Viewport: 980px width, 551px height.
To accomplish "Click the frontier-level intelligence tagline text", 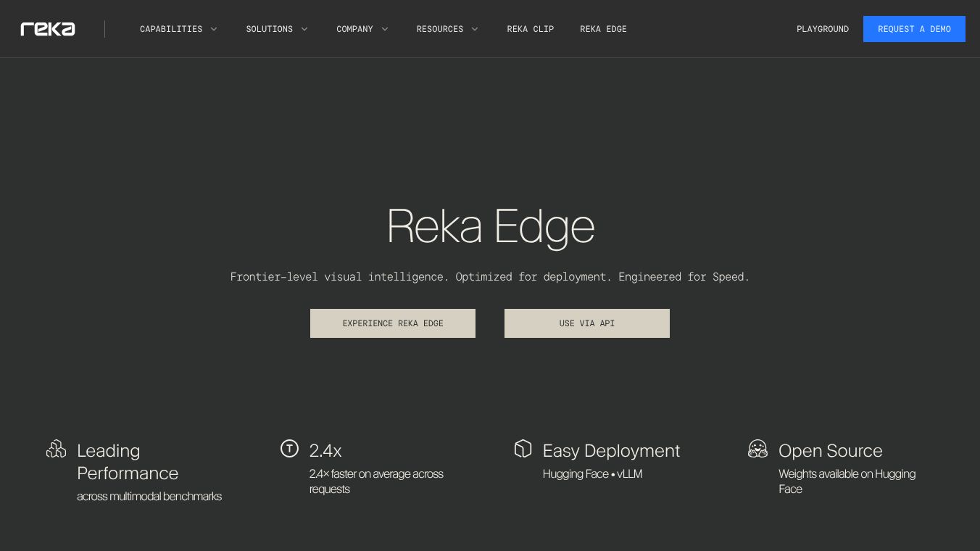I will pyautogui.click(x=490, y=276).
